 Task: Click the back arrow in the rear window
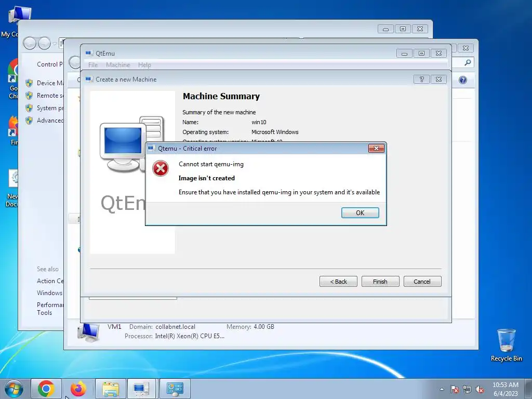click(30, 43)
